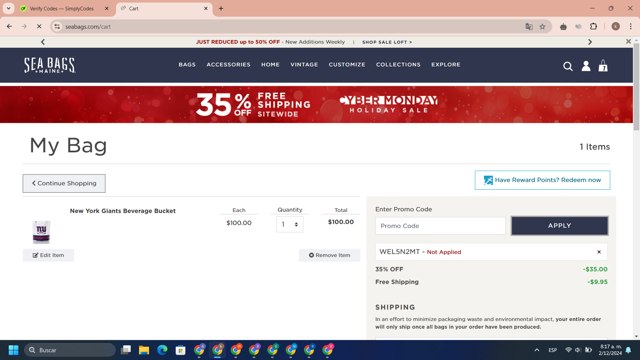Open the HOME menu
Screen dimensions: 640x360
pos(270,64)
